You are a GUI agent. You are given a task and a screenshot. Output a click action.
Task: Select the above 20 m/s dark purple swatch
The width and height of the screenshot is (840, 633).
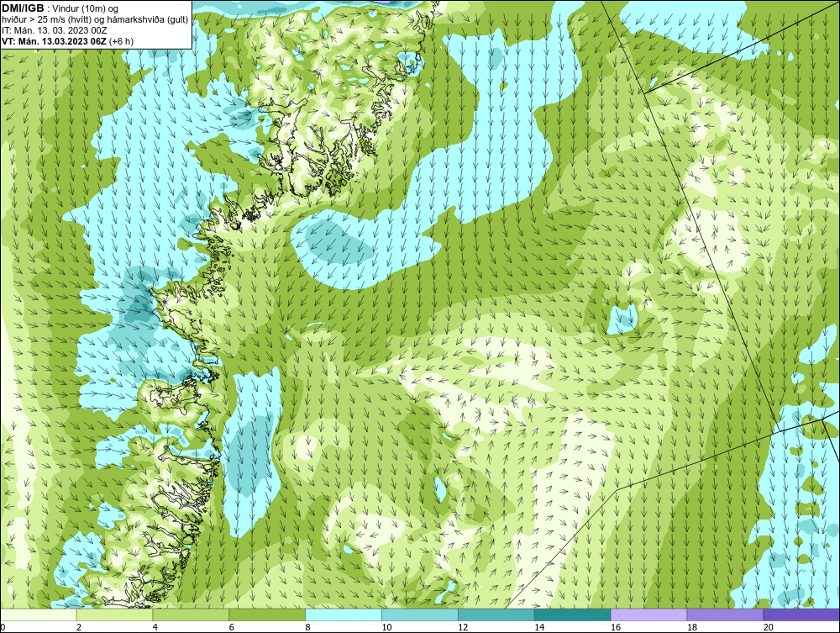point(801,615)
